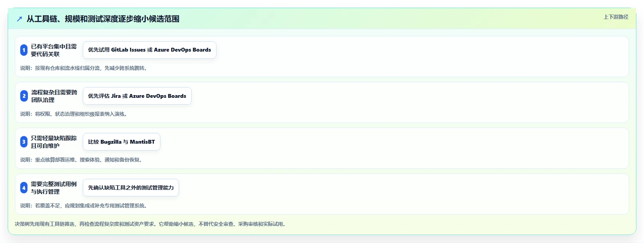Screen dimensions: 644x243
Task: Click the step 1 number badge
Action: coord(24,50)
